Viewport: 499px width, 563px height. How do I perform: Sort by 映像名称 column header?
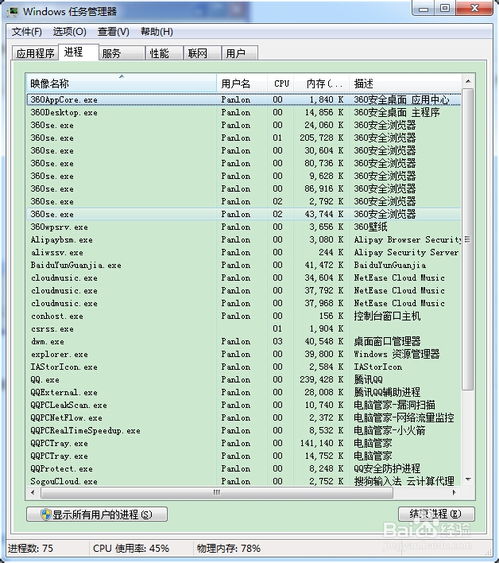(x=121, y=83)
